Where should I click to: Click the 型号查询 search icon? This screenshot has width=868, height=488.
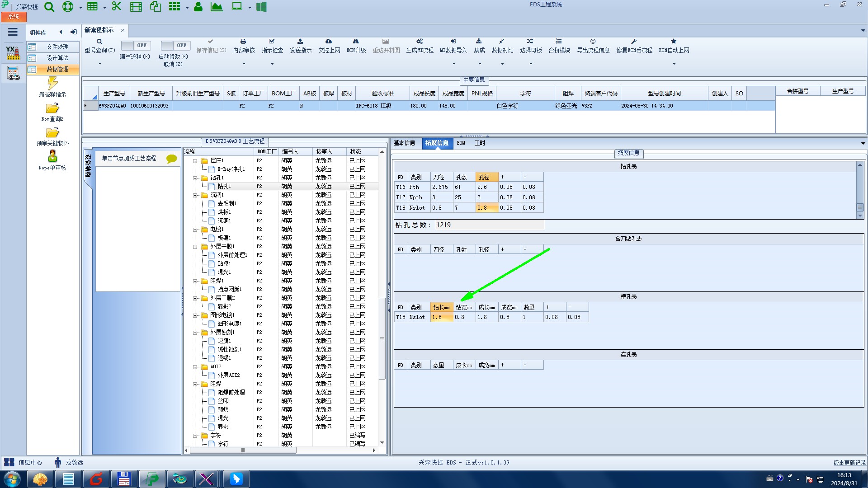coord(99,42)
